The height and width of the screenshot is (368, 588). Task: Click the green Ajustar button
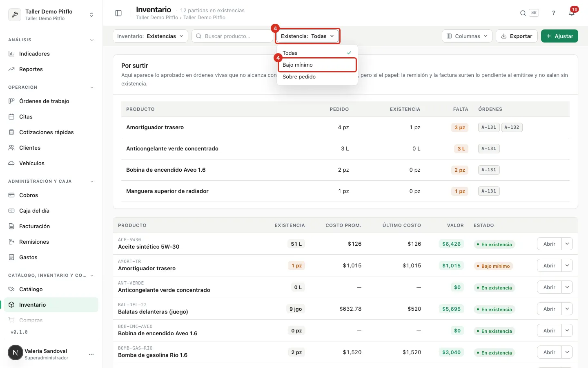[559, 36]
